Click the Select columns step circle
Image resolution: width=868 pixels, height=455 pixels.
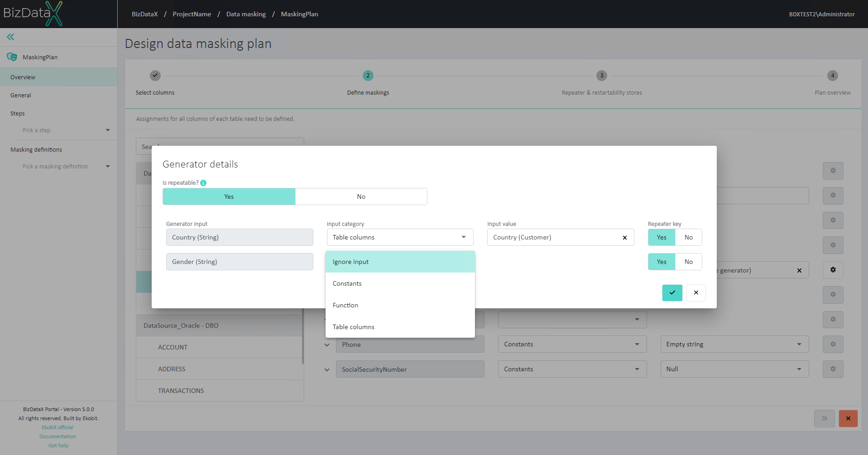155,76
